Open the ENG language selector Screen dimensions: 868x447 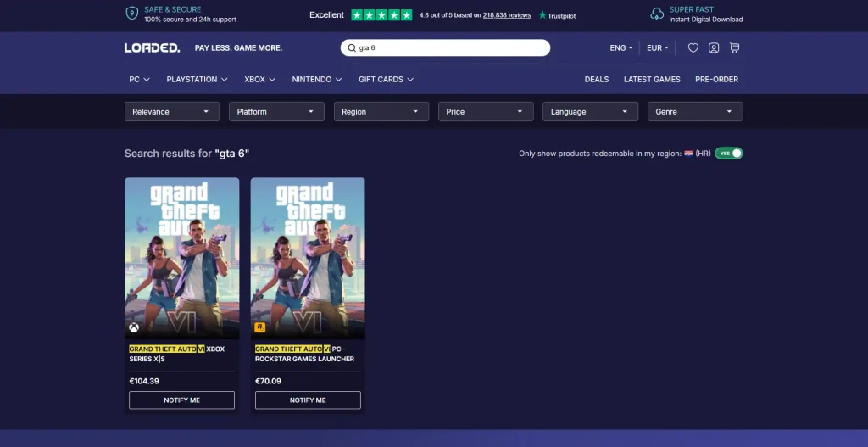(621, 48)
